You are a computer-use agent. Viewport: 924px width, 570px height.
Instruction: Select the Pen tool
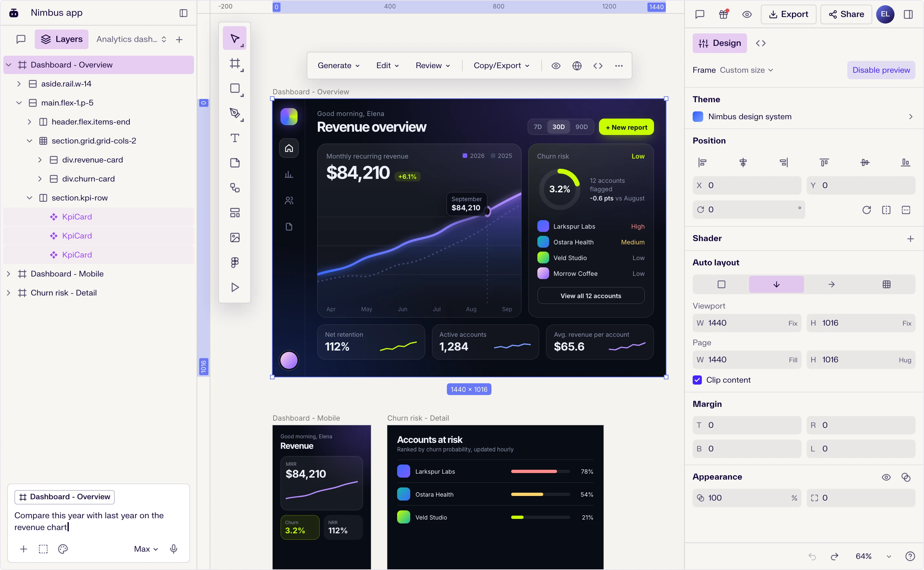pyautogui.click(x=235, y=113)
